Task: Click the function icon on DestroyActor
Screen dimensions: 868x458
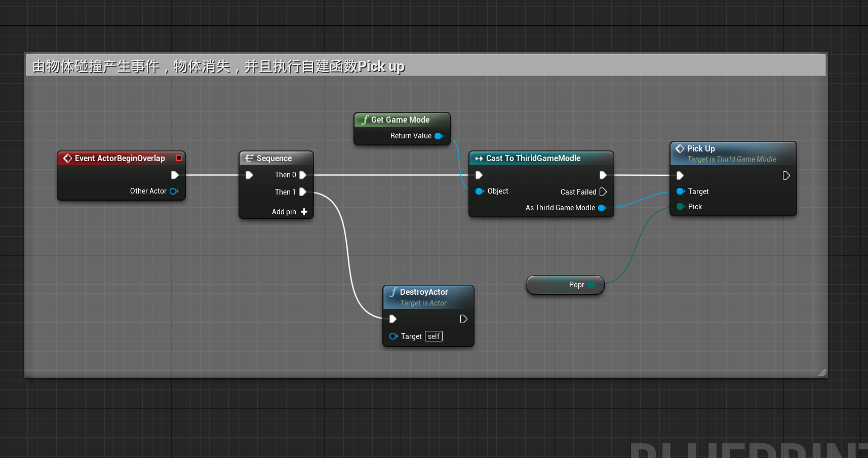Action: pyautogui.click(x=393, y=292)
